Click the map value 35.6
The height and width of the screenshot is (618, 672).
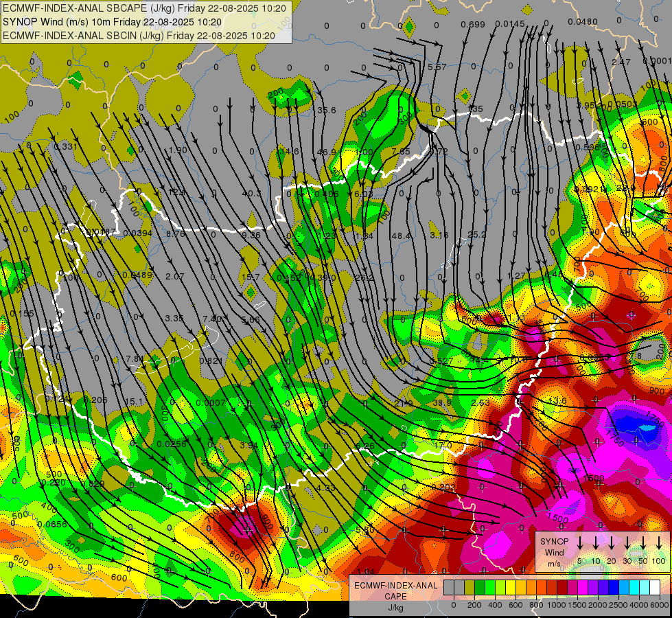(327, 111)
